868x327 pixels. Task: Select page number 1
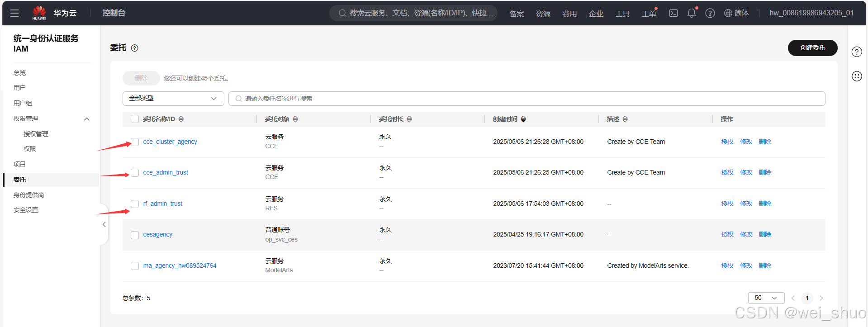tap(807, 298)
